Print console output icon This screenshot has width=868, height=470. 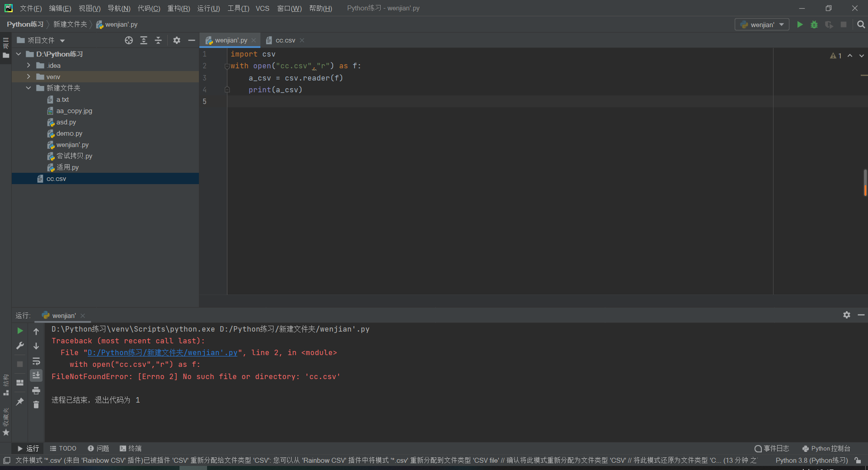click(36, 390)
